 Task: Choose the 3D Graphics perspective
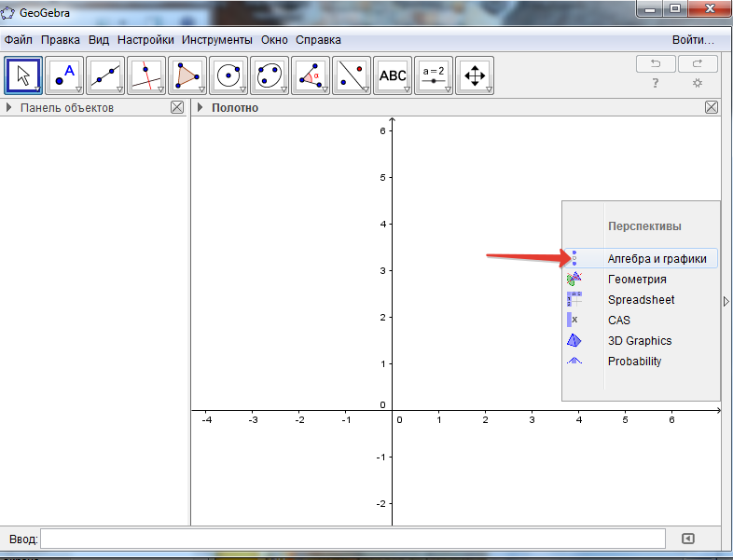click(641, 340)
